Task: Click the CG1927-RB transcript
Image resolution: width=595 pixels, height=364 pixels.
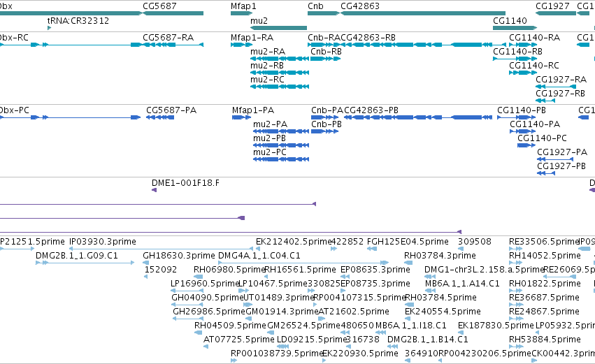Action: coord(545,101)
